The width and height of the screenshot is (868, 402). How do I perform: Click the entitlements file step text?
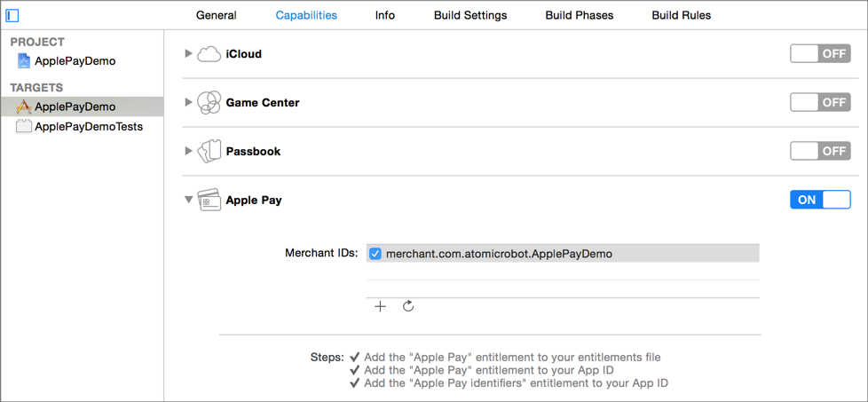512,357
